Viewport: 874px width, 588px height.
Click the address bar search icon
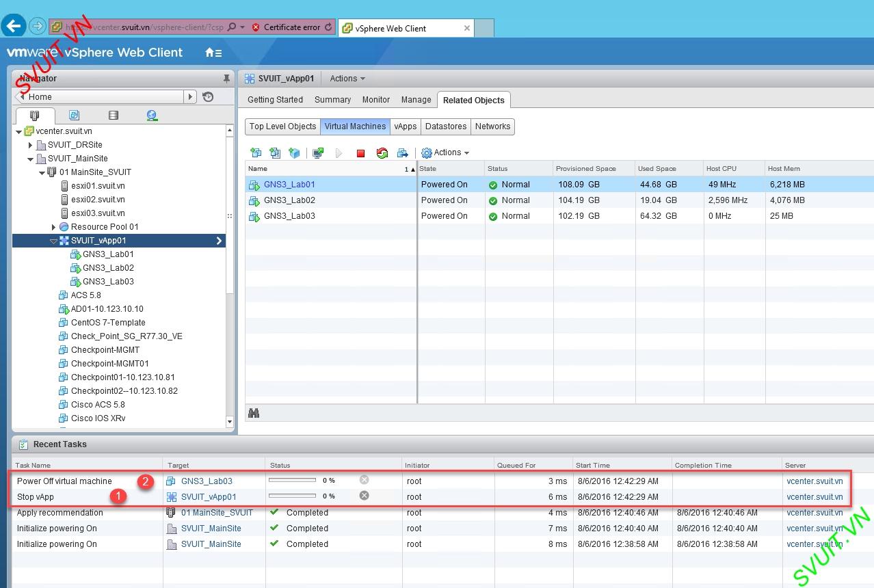pyautogui.click(x=232, y=27)
